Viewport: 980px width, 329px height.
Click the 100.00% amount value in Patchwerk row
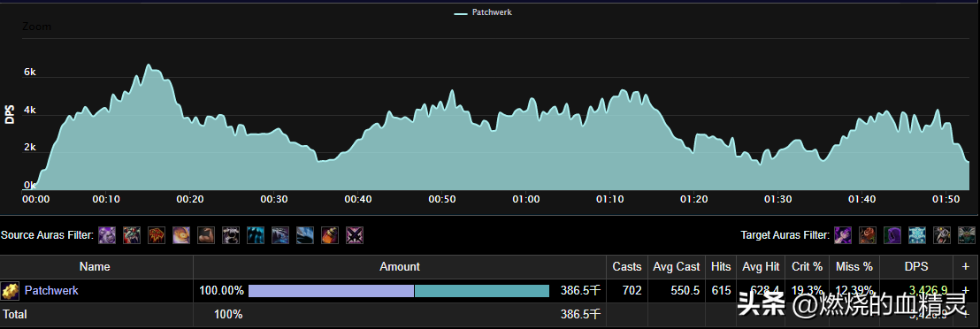point(221,291)
